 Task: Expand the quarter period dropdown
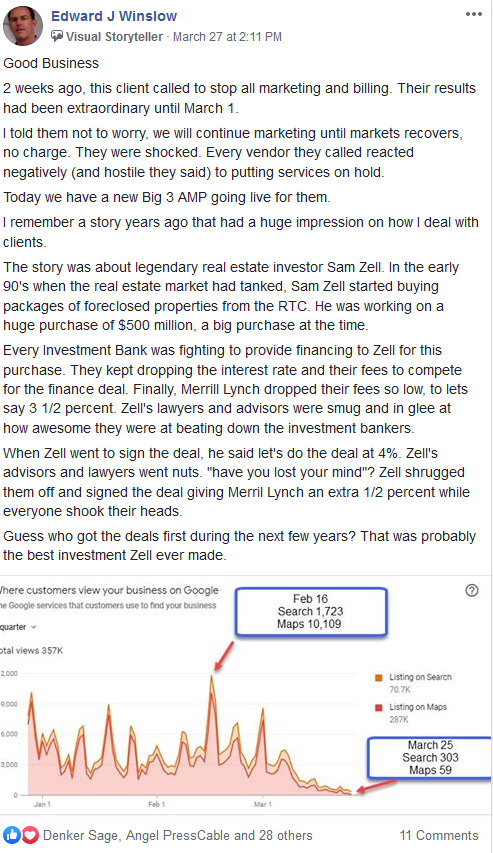[x=18, y=627]
